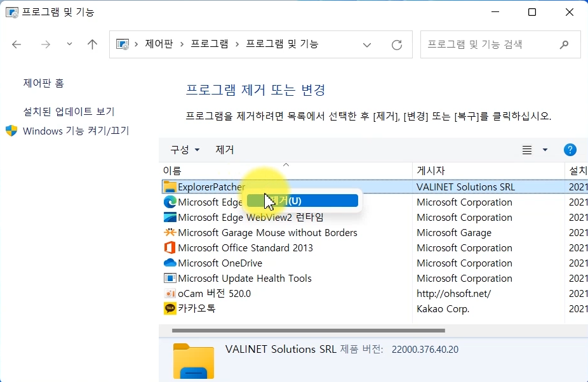
Task: Select Microsoft Update Health Tools
Action: [x=244, y=279]
